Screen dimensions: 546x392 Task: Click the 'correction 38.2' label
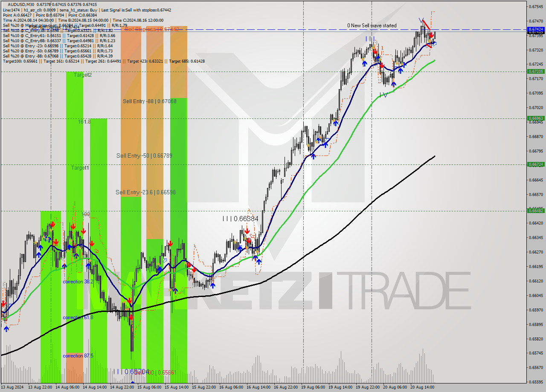pos(78,282)
